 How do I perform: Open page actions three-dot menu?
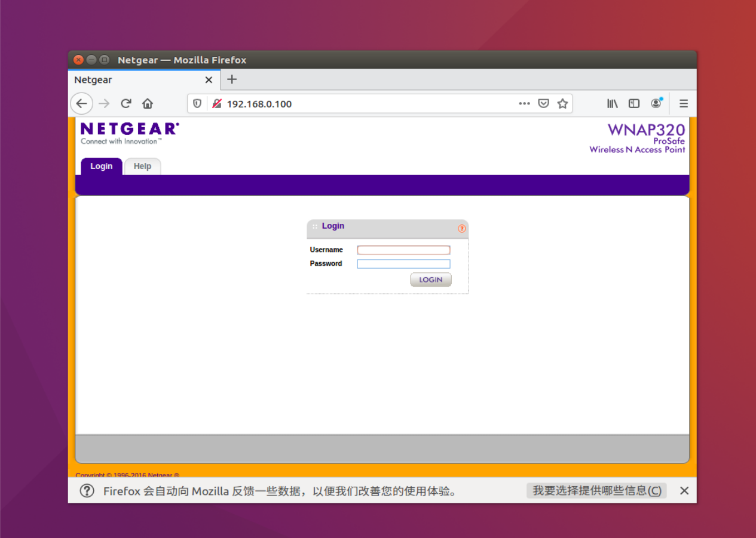[x=524, y=103]
